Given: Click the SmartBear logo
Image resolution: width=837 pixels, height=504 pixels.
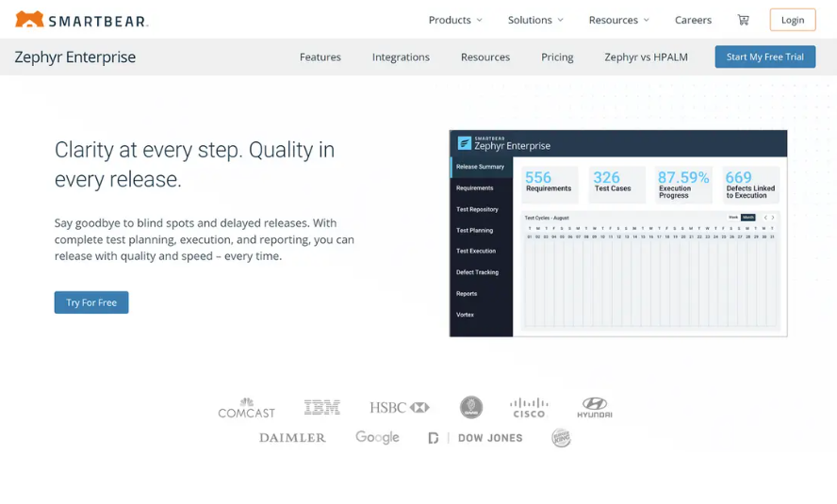Looking at the screenshot, I should click(x=82, y=20).
